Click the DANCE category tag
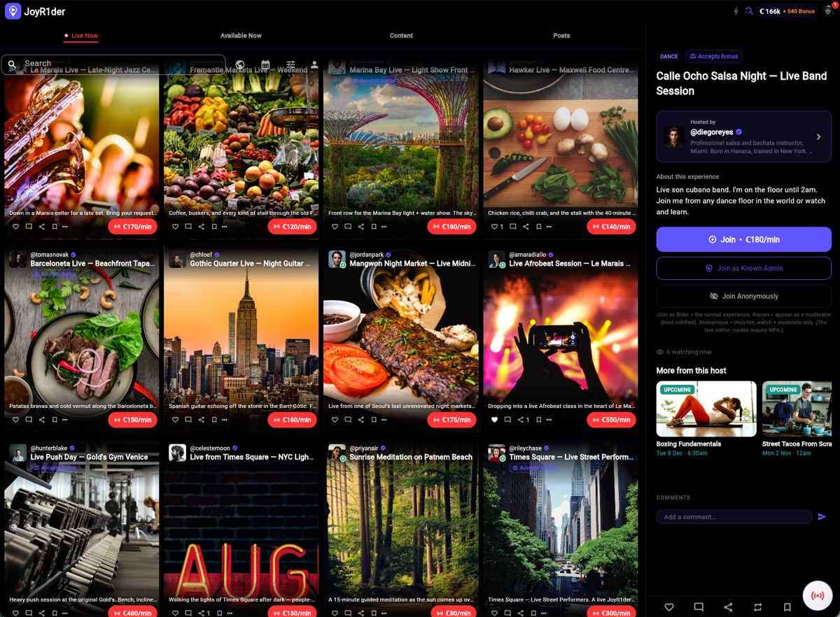The height and width of the screenshot is (617, 840). [669, 56]
